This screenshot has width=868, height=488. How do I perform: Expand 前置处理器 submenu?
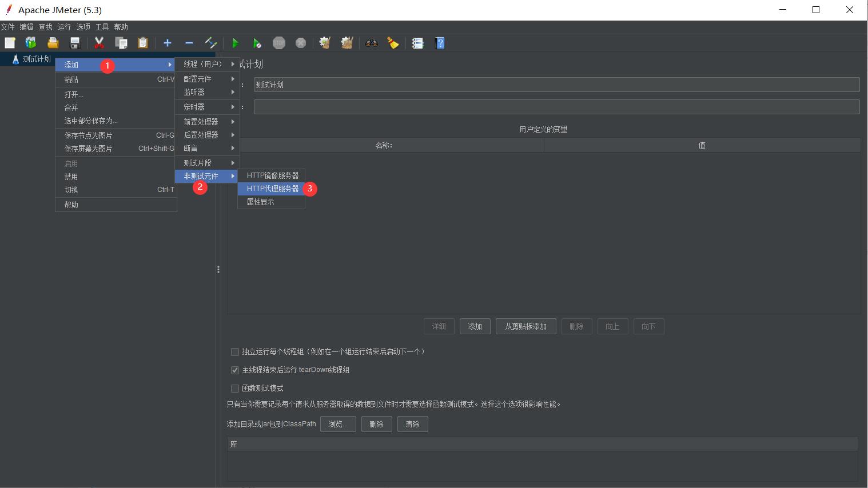click(207, 122)
